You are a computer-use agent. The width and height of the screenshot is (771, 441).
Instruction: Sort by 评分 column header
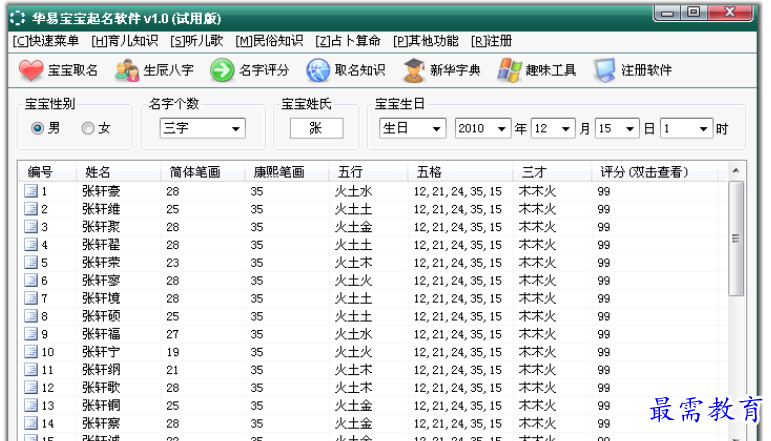click(x=644, y=172)
